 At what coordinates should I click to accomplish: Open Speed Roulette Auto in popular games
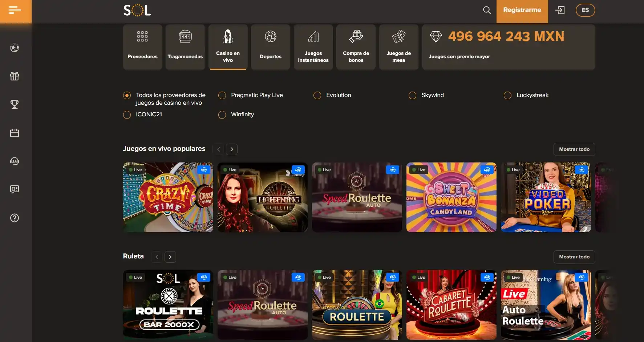(x=357, y=197)
